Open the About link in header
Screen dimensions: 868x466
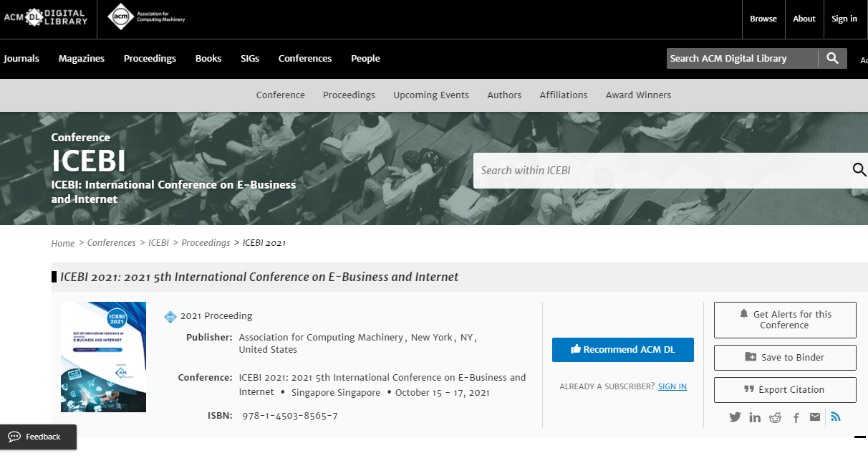[804, 19]
